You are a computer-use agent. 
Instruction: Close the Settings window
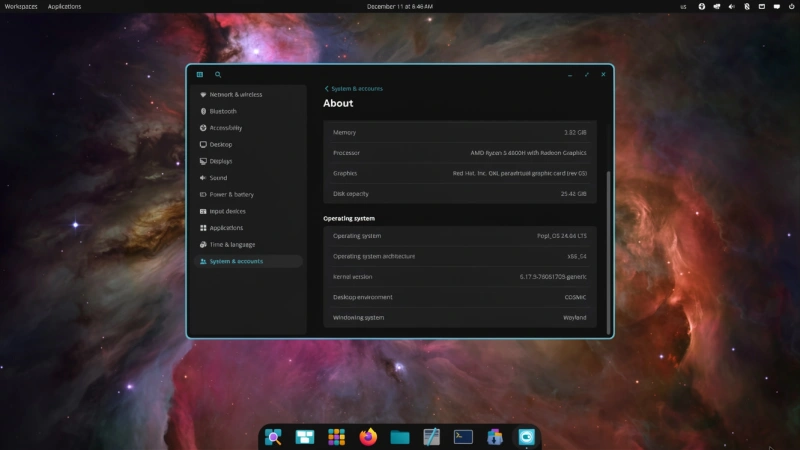[x=603, y=74]
